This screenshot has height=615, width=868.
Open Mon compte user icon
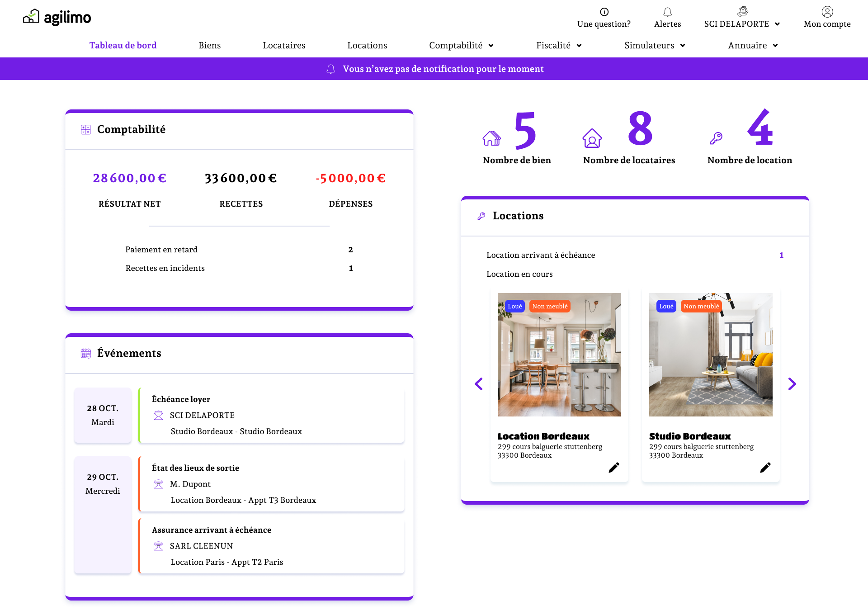(827, 12)
